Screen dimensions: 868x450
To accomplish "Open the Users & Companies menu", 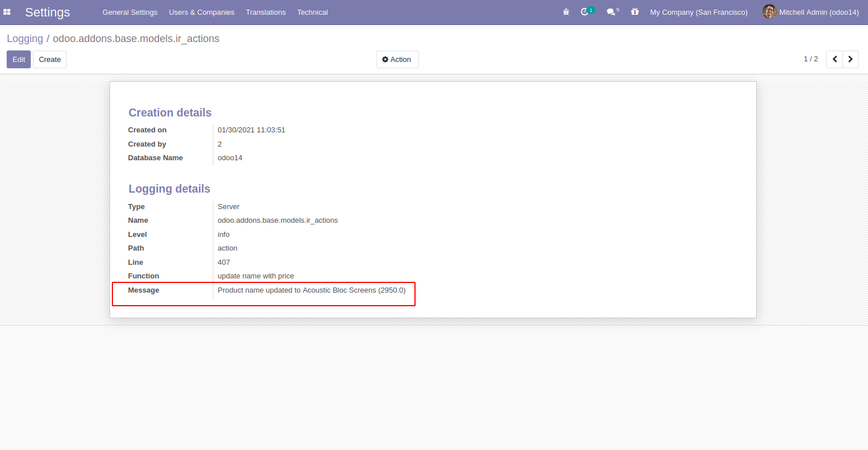I will point(202,12).
